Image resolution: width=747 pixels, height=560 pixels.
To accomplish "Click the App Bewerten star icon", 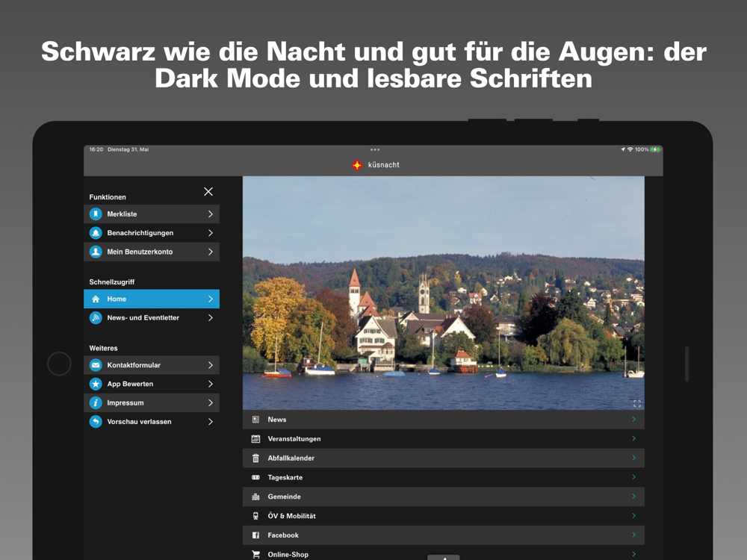I will click(x=96, y=384).
